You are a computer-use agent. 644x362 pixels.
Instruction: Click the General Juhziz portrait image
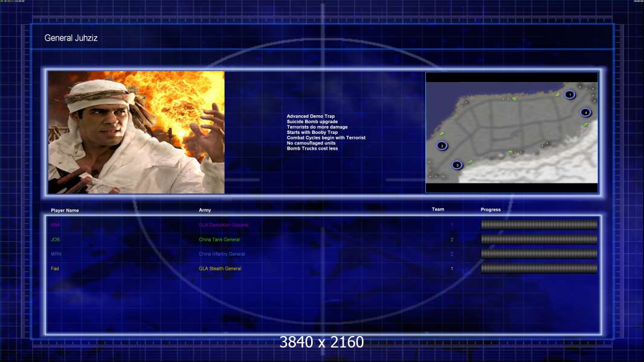pos(137,132)
